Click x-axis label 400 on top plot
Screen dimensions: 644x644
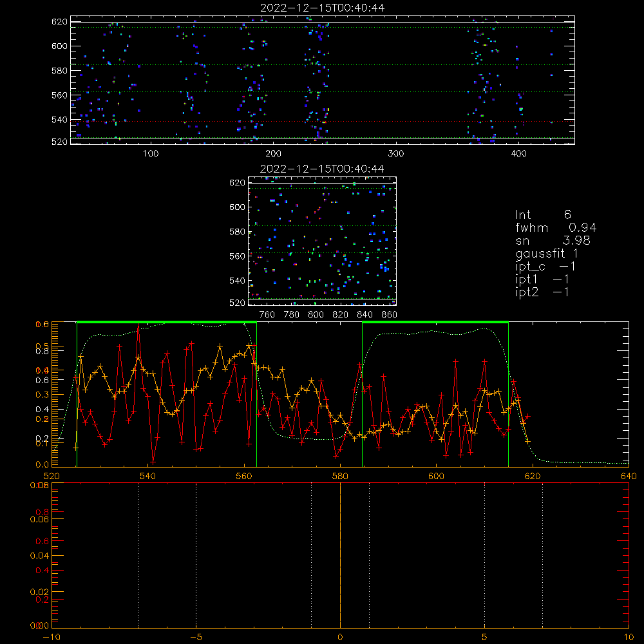(518, 154)
